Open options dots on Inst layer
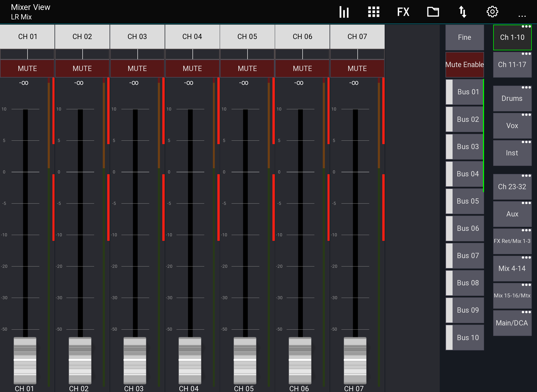 (526, 142)
